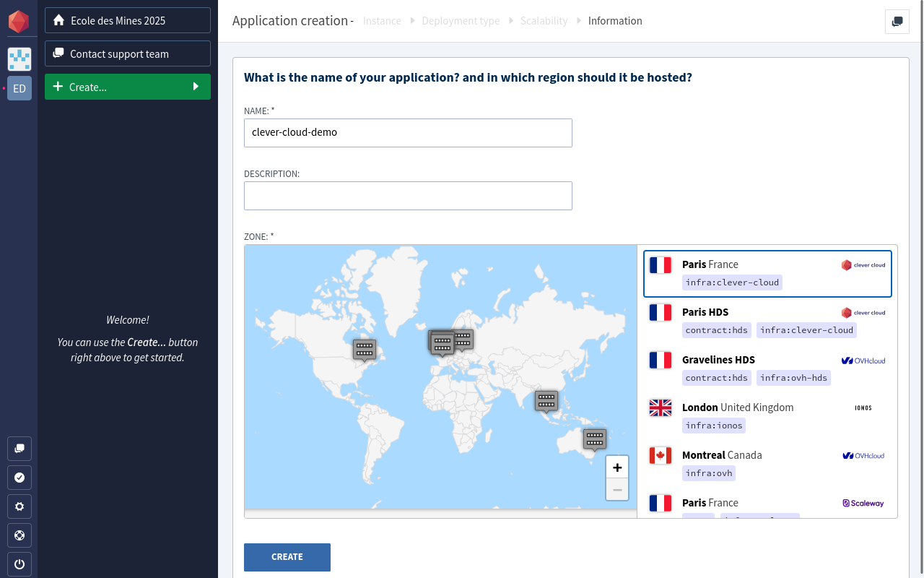This screenshot has width=924, height=578.
Task: Pick the London United Kingdom zone
Action: tap(767, 417)
